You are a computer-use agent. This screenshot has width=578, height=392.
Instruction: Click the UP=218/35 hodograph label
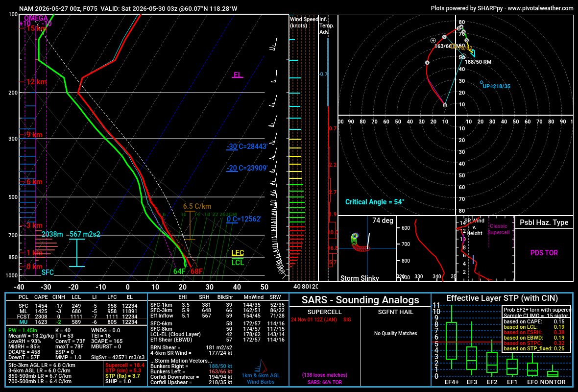pos(497,87)
